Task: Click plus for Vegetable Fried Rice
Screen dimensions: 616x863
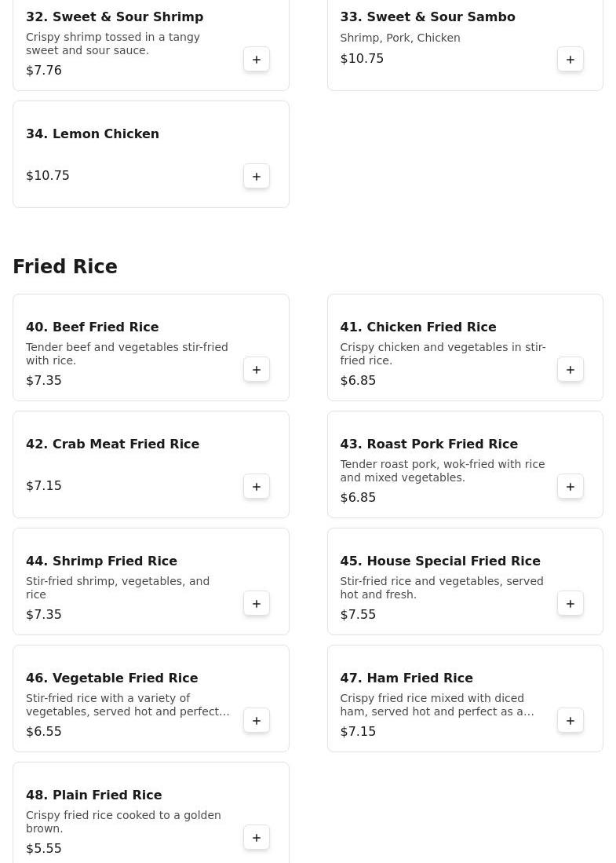Action: tap(257, 721)
